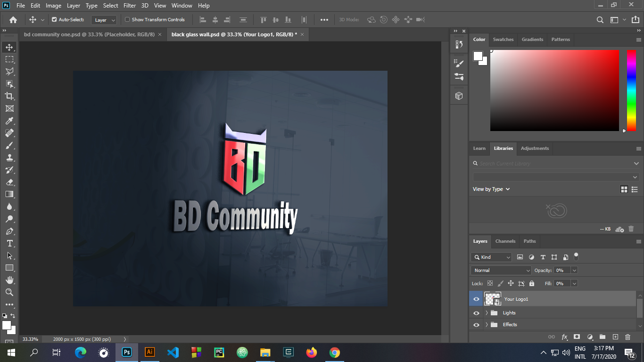This screenshot has height=362, width=644.
Task: Toggle lock all on layer
Action: point(532,284)
